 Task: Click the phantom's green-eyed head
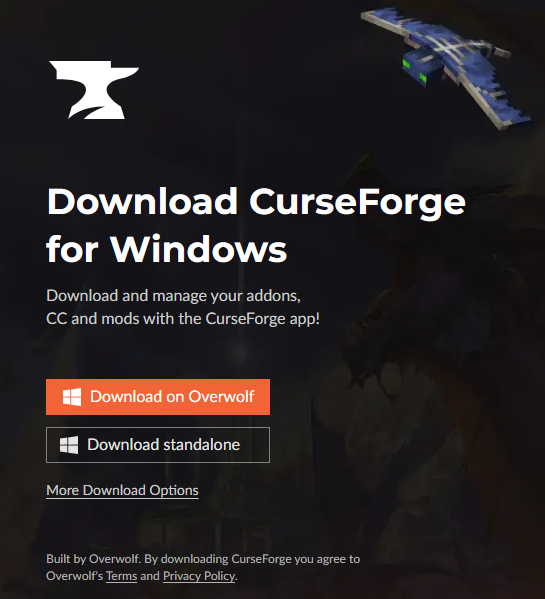pos(423,66)
